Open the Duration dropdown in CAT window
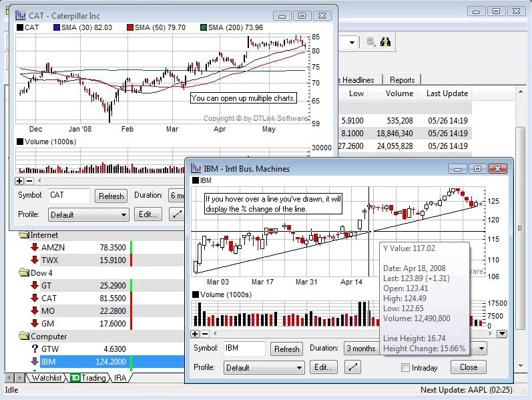This screenshot has width=532, height=400. pos(177,195)
